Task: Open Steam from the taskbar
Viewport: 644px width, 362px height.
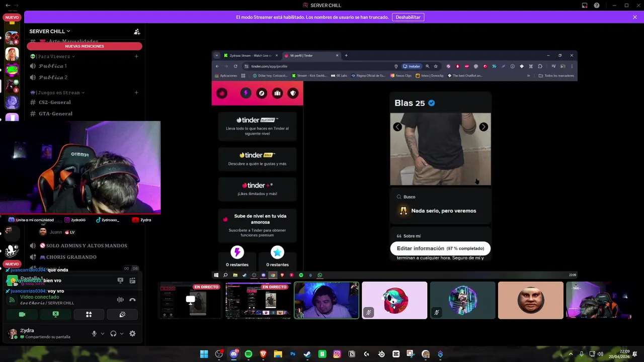Action: [x=307, y=354]
